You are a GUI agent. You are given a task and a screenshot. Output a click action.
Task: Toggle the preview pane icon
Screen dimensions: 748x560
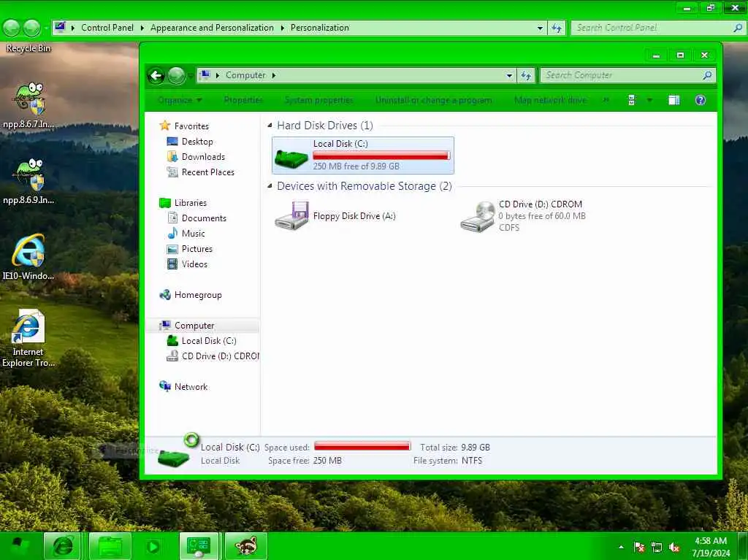[674, 100]
